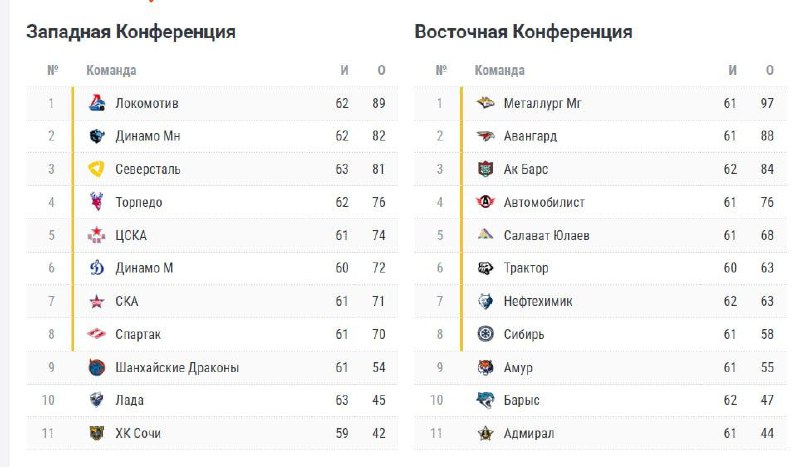Click the Западная Конференция heading
The width and height of the screenshot is (800, 467).
[131, 32]
